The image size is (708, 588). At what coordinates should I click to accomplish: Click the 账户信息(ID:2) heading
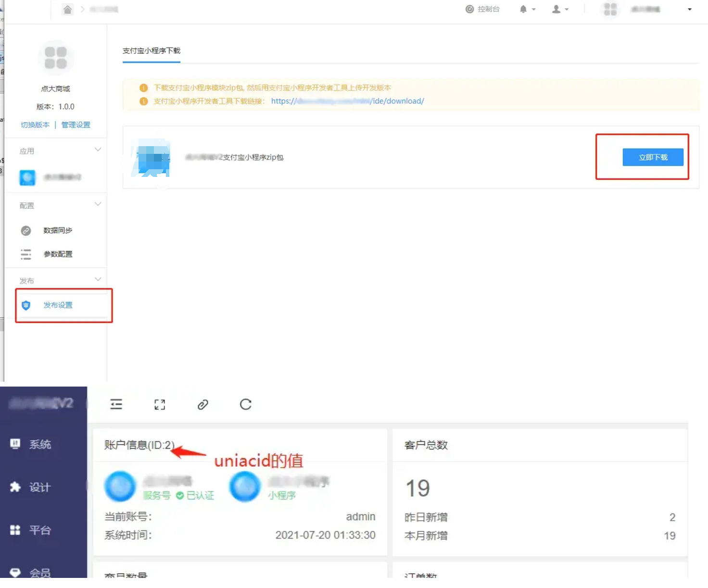point(139,445)
